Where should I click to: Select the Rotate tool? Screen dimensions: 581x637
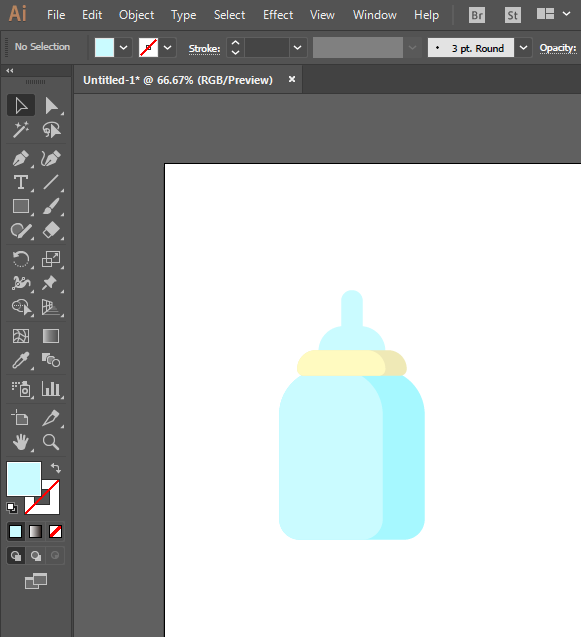click(21, 259)
